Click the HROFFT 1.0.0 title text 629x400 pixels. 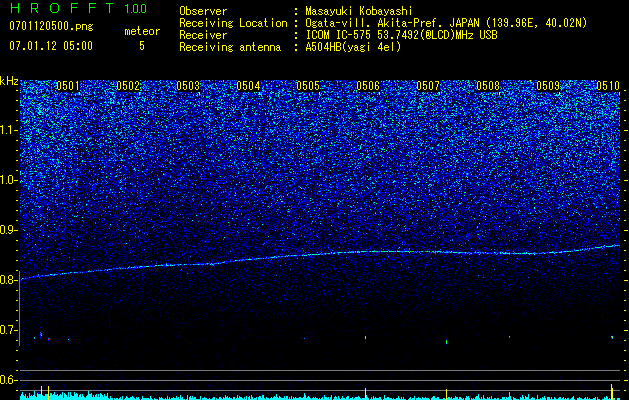tap(78, 9)
